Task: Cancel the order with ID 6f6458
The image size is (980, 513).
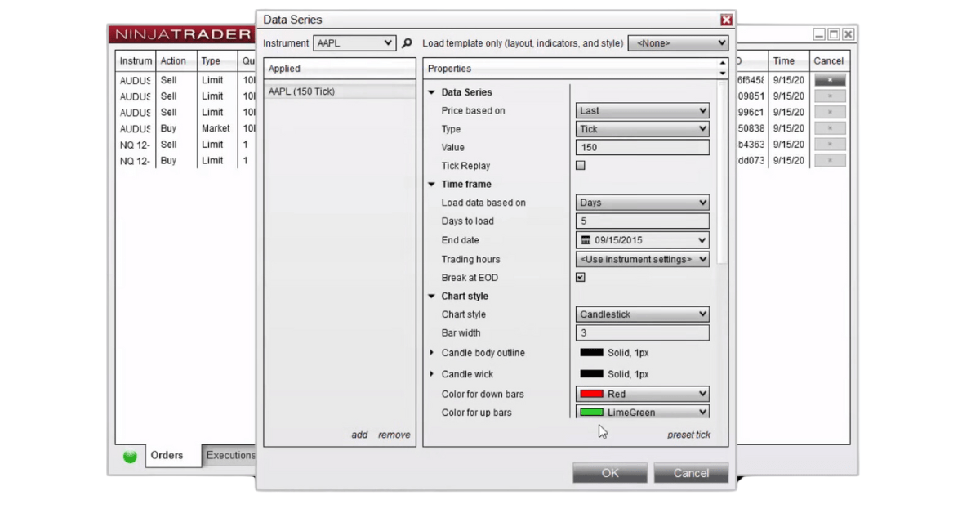Action: [830, 80]
